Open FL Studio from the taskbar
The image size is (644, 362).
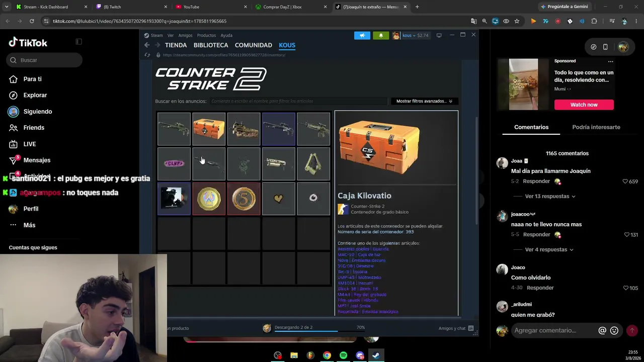[x=310, y=355]
